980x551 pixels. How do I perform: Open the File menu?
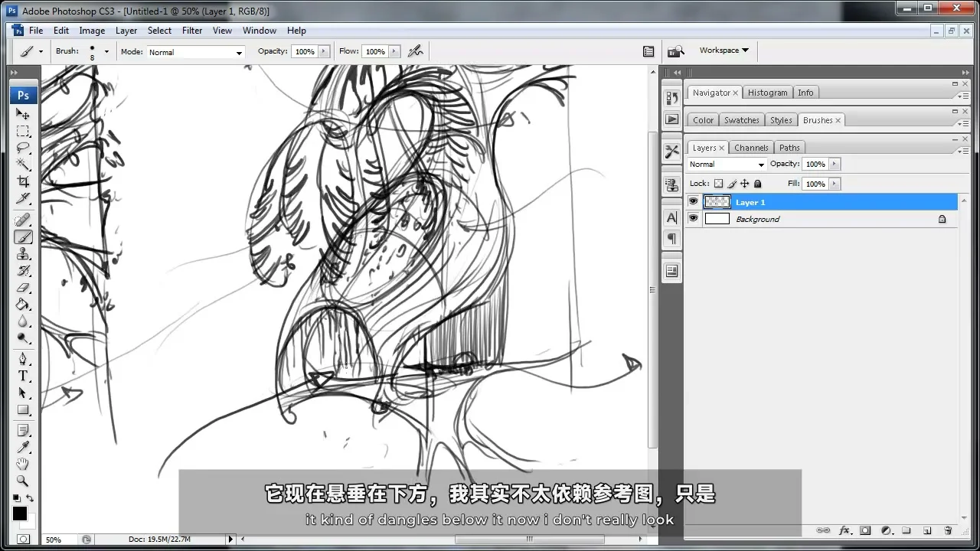[x=36, y=31]
